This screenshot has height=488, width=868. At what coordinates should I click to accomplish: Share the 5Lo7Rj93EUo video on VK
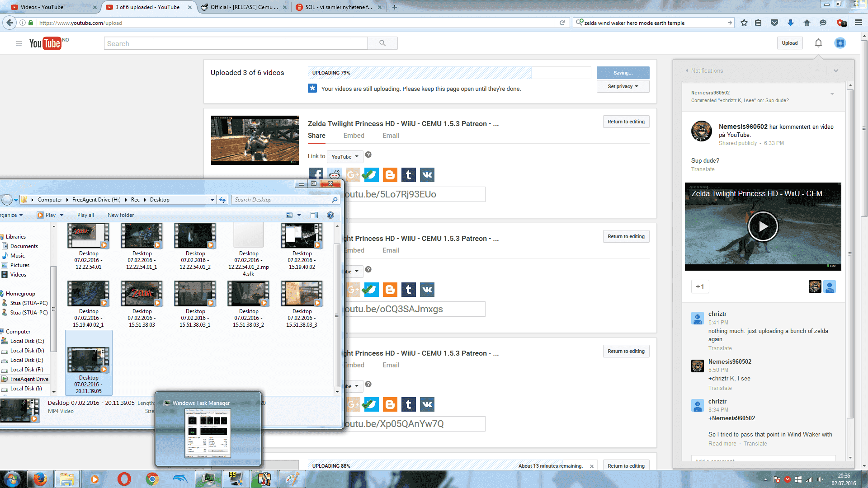[x=427, y=174]
